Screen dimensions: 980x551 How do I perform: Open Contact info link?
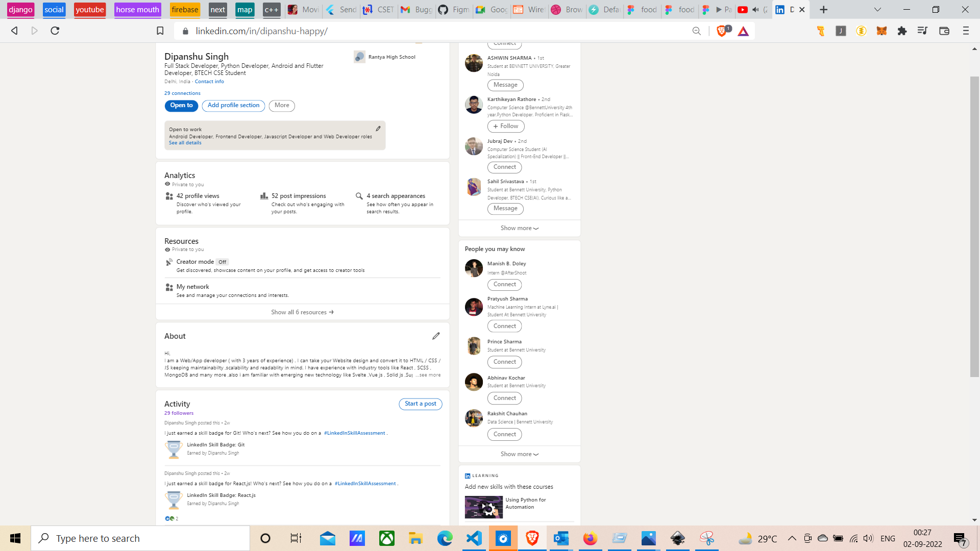pyautogui.click(x=209, y=81)
